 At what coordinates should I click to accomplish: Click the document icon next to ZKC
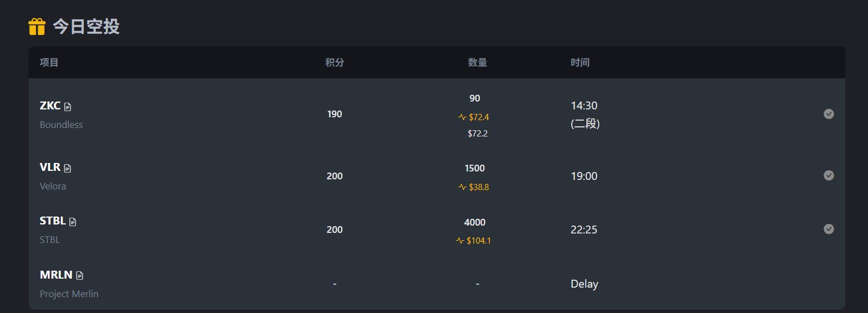point(68,107)
